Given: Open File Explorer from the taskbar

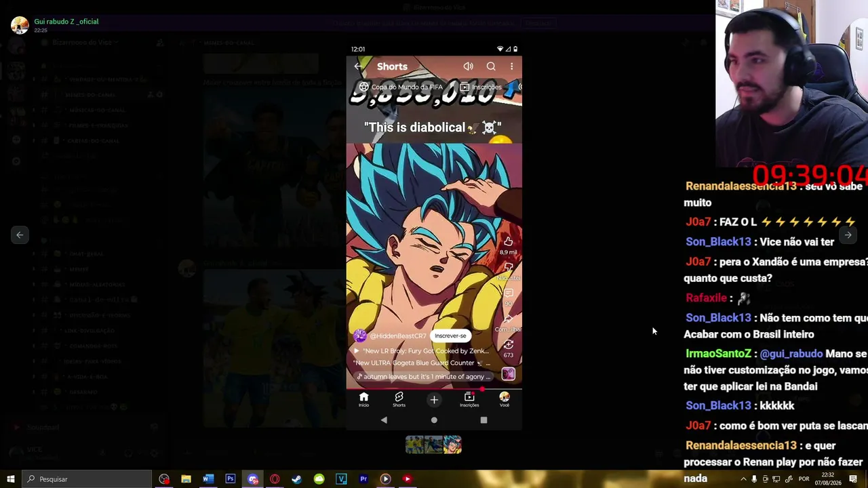Looking at the screenshot, I should coord(186,479).
